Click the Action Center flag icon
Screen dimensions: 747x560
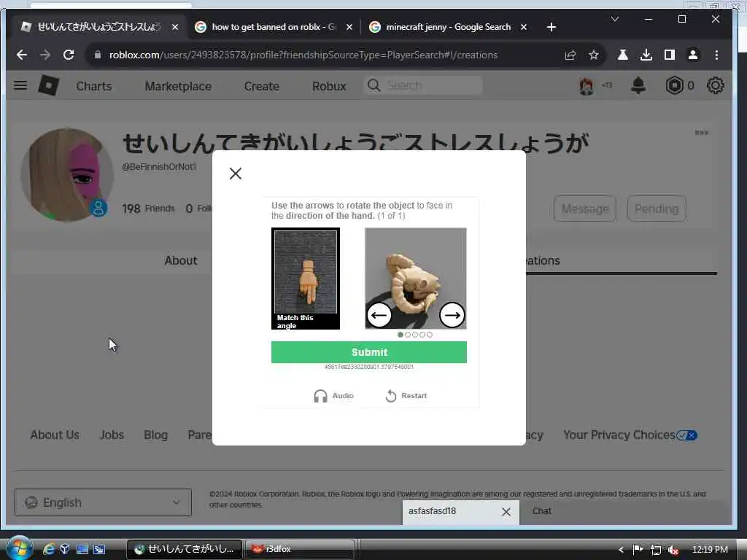tap(638, 550)
